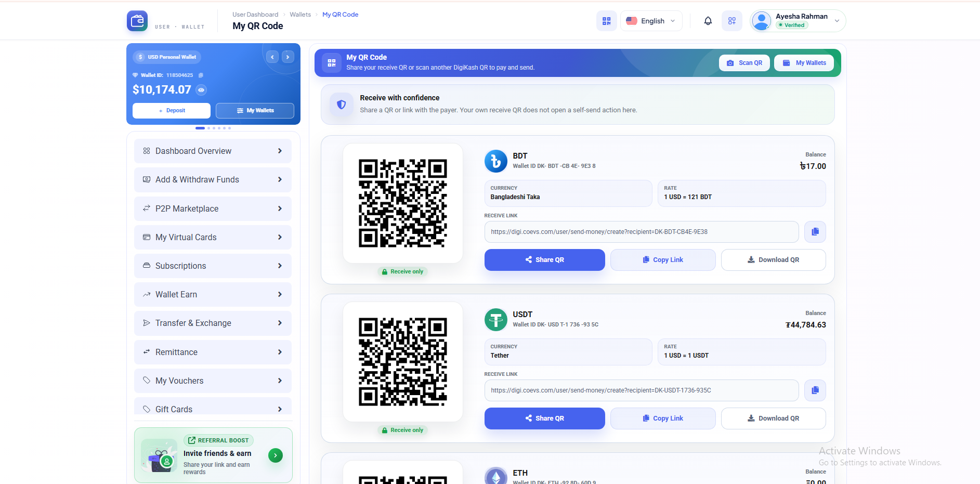Screen dimensions: 980x484
Task: Open the notifications bell
Action: 708,21
